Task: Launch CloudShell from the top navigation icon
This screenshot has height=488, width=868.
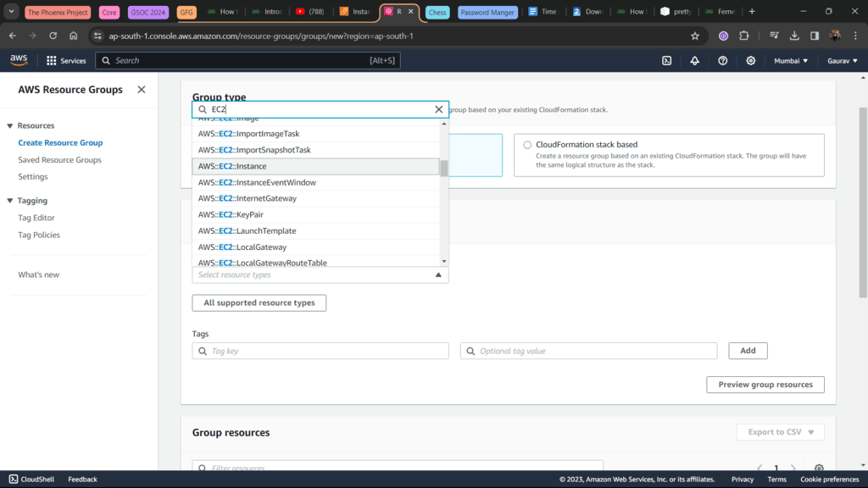Action: click(x=666, y=61)
